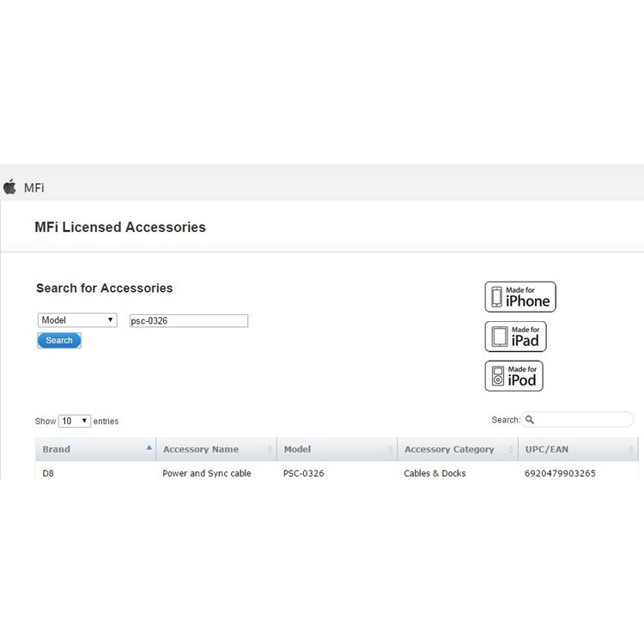Click the Search for Accessories heading
The image size is (644, 644).
click(104, 288)
